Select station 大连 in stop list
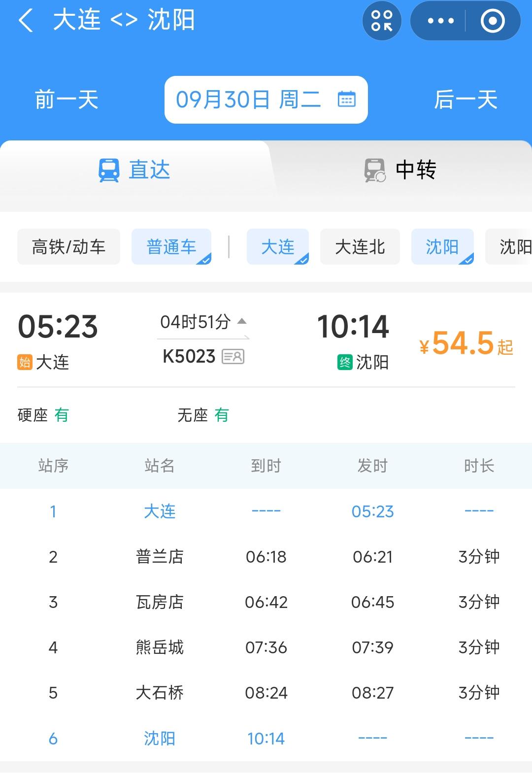Viewport: 532px width, 776px height. click(160, 511)
